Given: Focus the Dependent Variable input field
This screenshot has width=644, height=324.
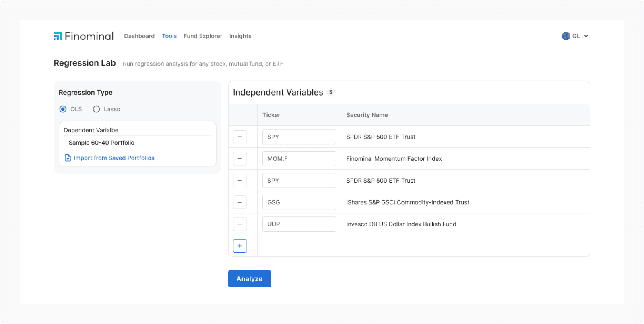Looking at the screenshot, I should 137,143.
